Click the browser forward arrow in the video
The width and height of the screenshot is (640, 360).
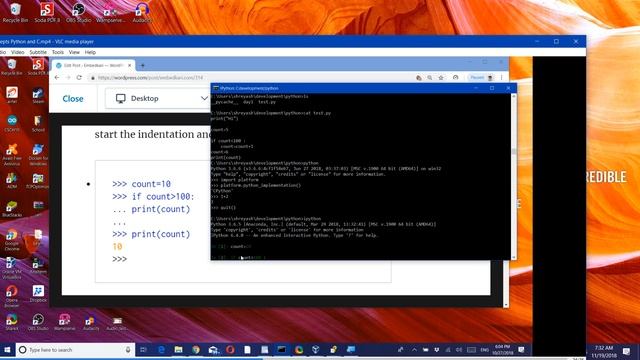(x=68, y=78)
